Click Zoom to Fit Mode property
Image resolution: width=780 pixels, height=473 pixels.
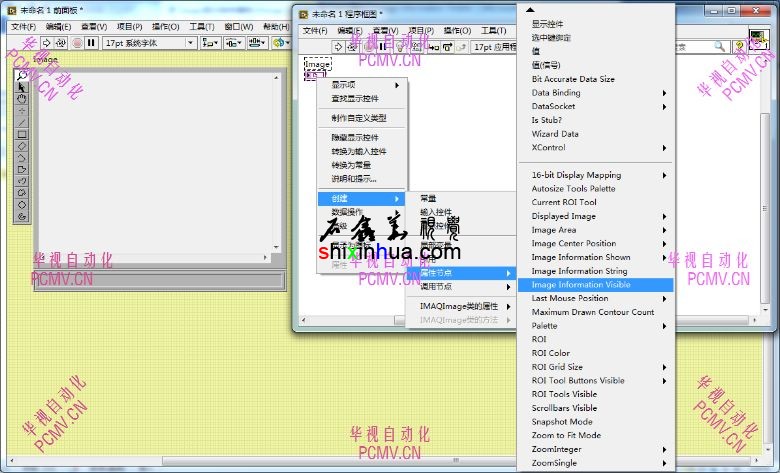click(x=566, y=435)
